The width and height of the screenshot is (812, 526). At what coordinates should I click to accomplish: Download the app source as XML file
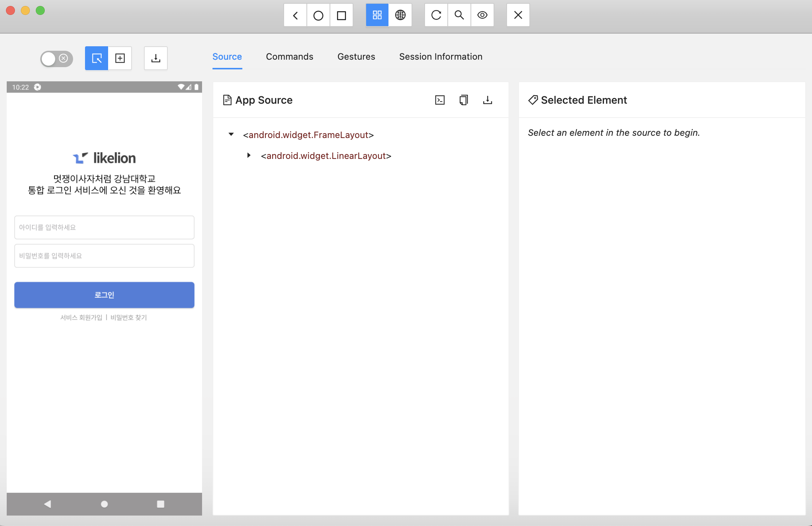487,100
